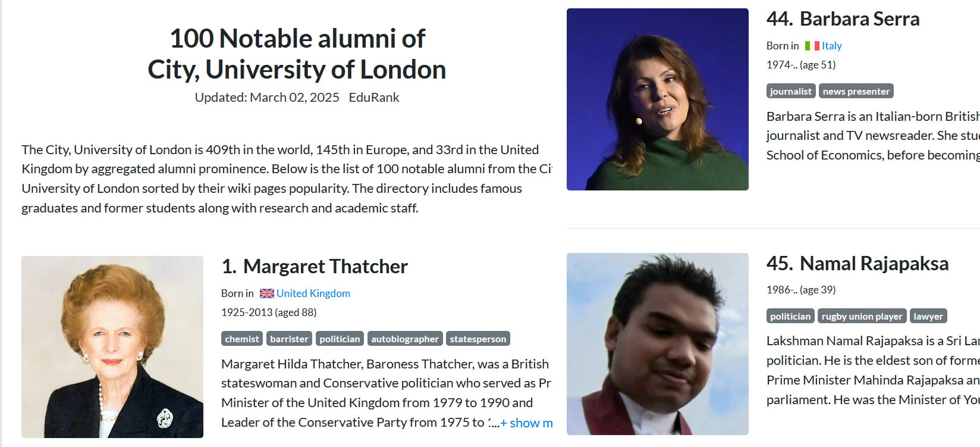Select the journalist tag
This screenshot has height=447, width=980.
(x=790, y=91)
